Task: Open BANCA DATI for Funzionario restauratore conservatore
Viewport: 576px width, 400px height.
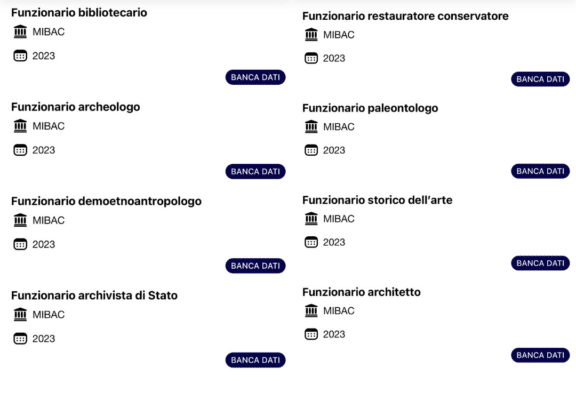Action: pos(540,79)
